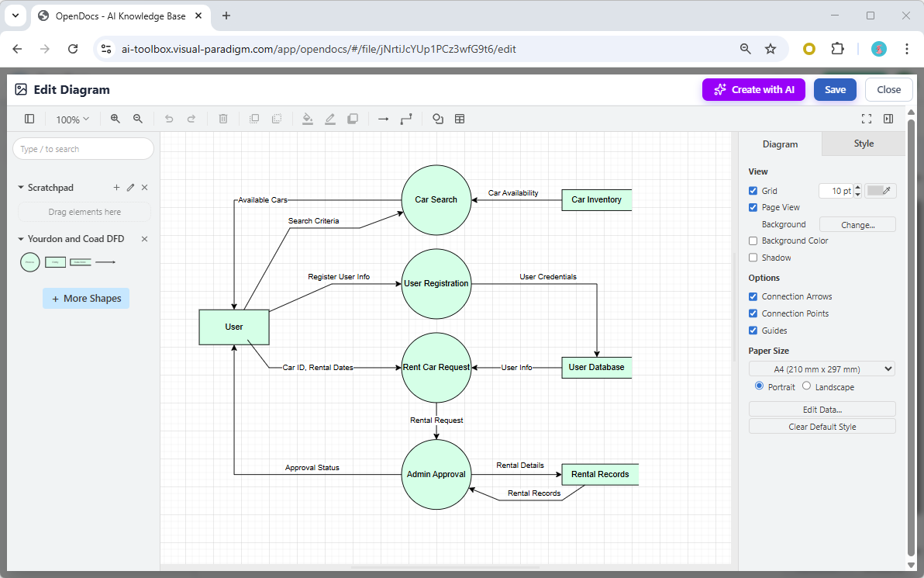The height and width of the screenshot is (578, 924).
Task: Click the More Shapes button
Action: point(85,298)
